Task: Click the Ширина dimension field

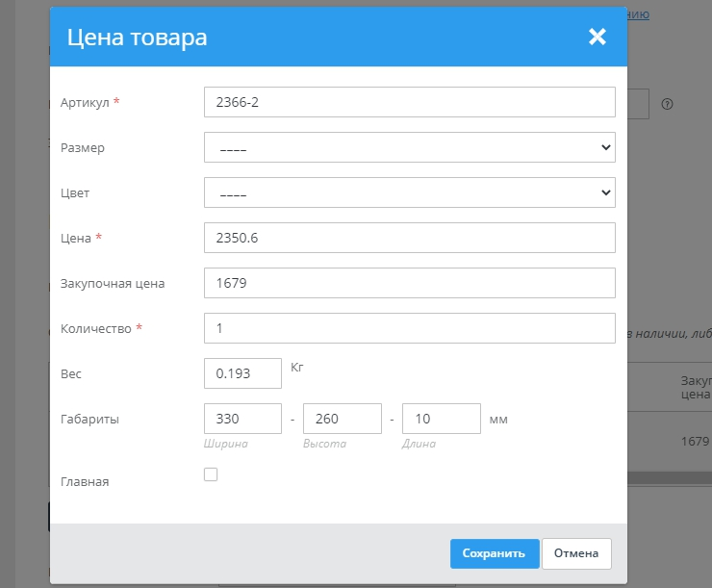Action: point(242,419)
